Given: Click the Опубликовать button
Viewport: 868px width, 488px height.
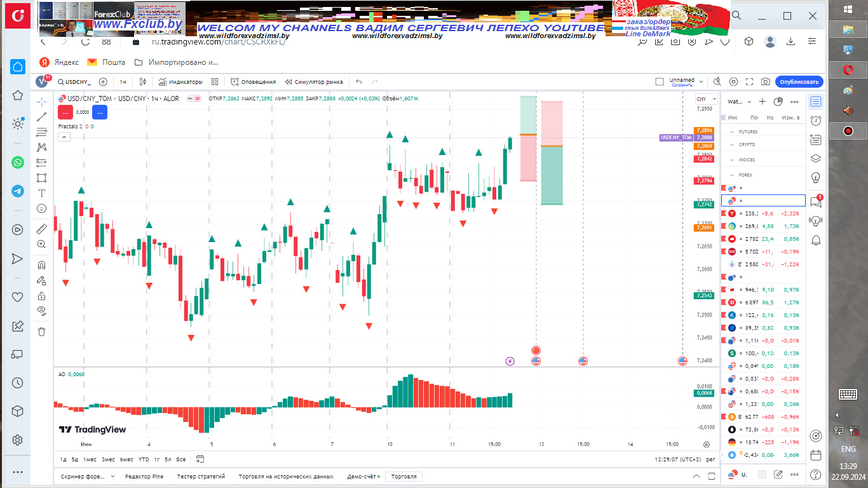Looking at the screenshot, I should pyautogui.click(x=799, y=82).
